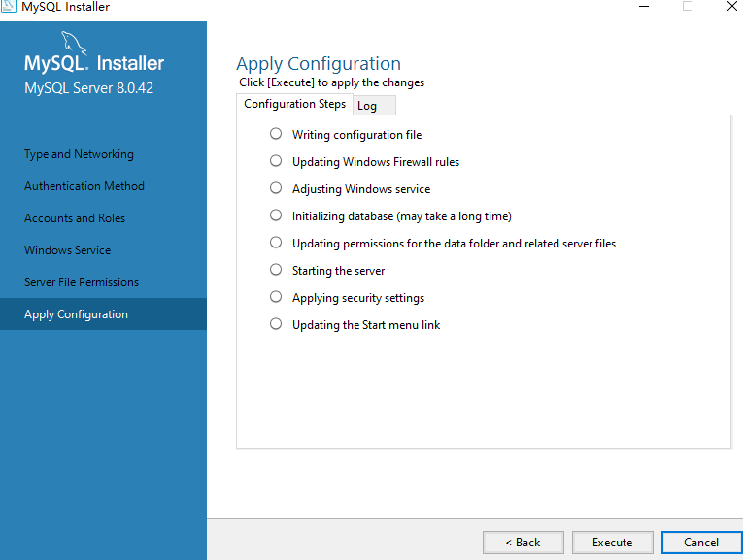Viewport: 743px width, 560px height.
Task: Click the 'Starting the server' text
Action: [338, 271]
